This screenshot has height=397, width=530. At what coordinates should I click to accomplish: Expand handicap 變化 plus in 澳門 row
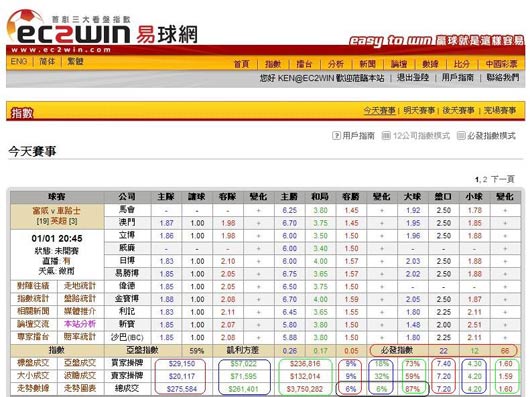point(259,223)
